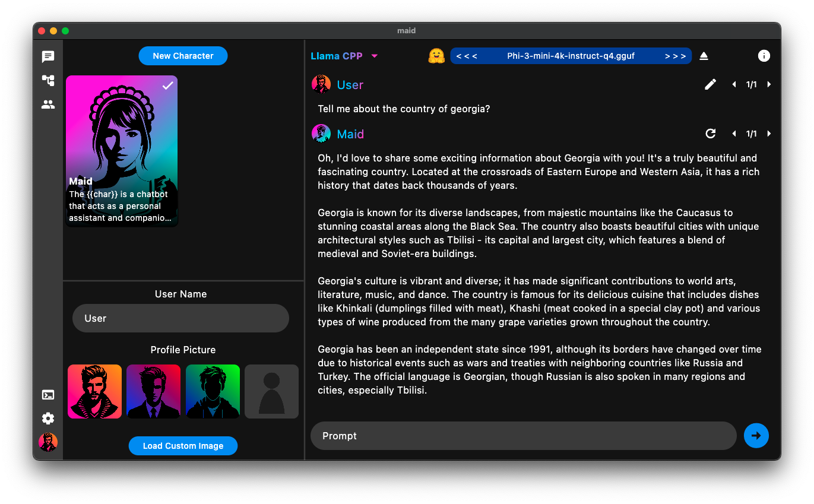The image size is (814, 504).
Task: Open the settings gear icon
Action: click(x=48, y=419)
